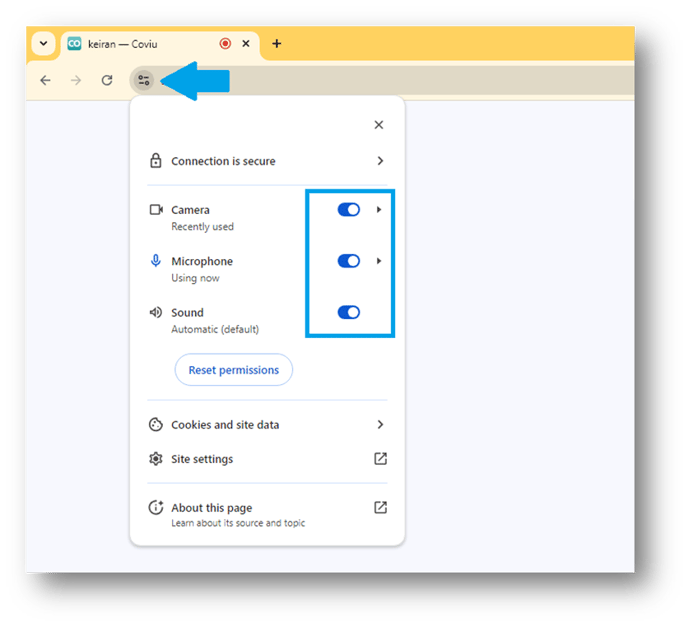Viewport: 688px width, 626px height.
Task: Click 'Automatic (default)' text under Sound
Action: click(215, 329)
